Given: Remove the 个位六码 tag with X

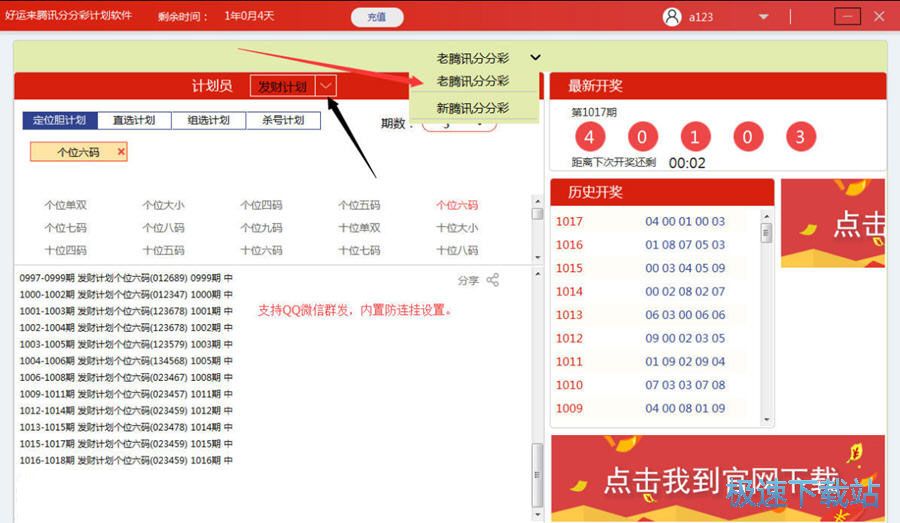Looking at the screenshot, I should (121, 152).
